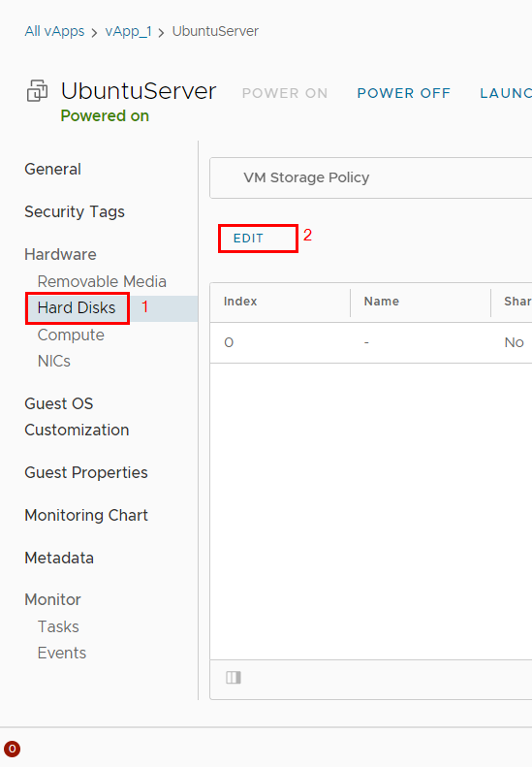Click UbuntuServer breadcrumb text
532x767 pixels.
click(x=215, y=31)
